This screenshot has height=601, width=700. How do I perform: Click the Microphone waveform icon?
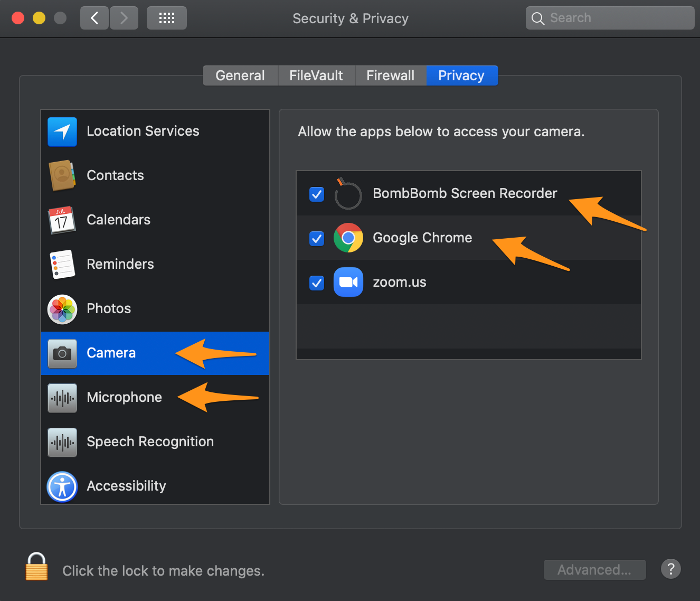click(62, 398)
